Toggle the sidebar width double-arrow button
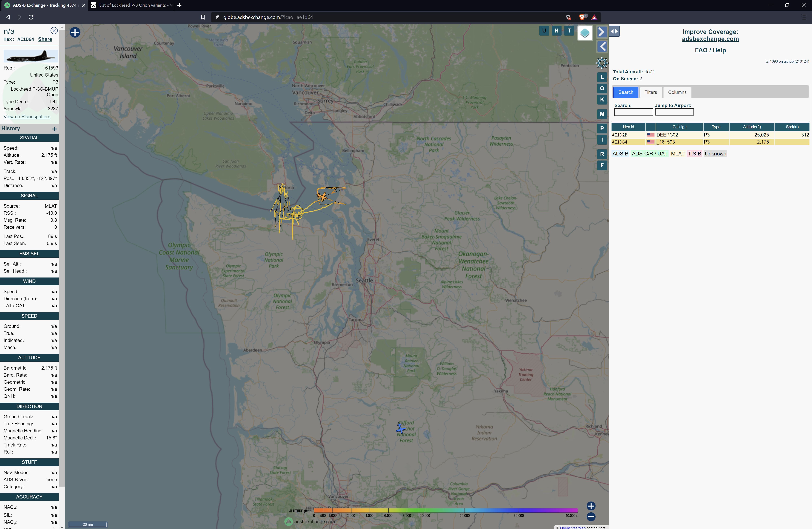The image size is (812, 529). [x=614, y=31]
